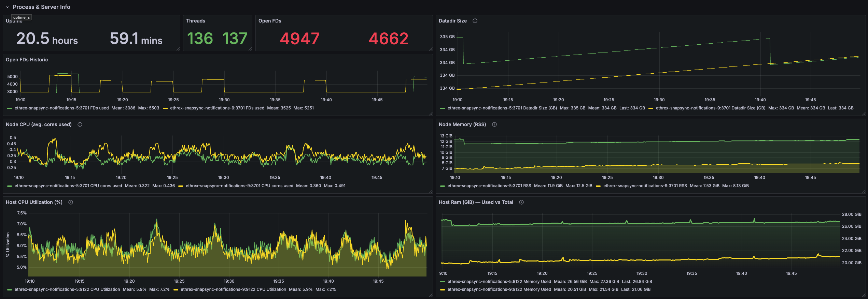Image resolution: width=868 pixels, height=299 pixels.
Task: Click notifications-9:9122 Memory Used legend label
Action: (499, 289)
